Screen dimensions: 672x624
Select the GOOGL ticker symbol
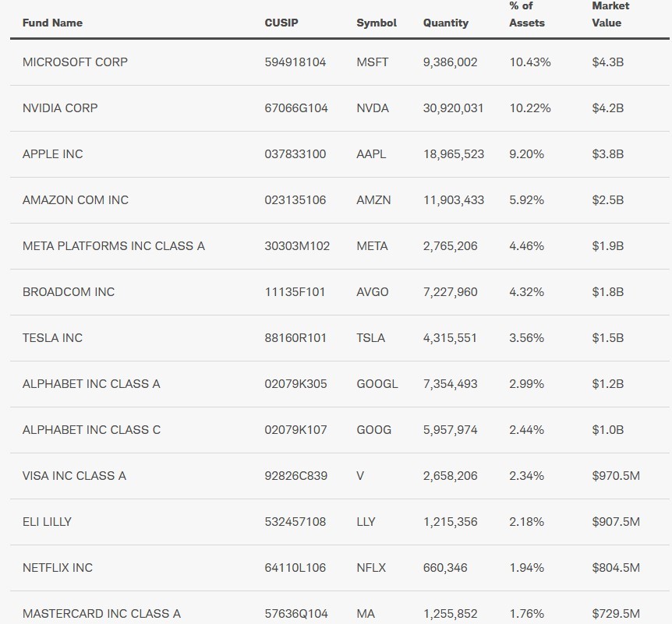coord(377,383)
